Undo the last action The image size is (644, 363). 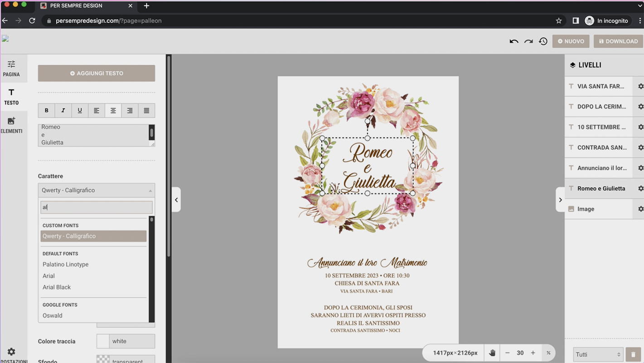[513, 41]
